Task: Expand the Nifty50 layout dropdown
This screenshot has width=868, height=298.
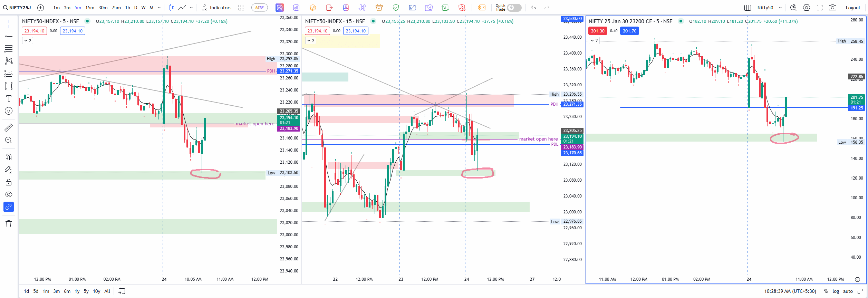Action: (780, 8)
